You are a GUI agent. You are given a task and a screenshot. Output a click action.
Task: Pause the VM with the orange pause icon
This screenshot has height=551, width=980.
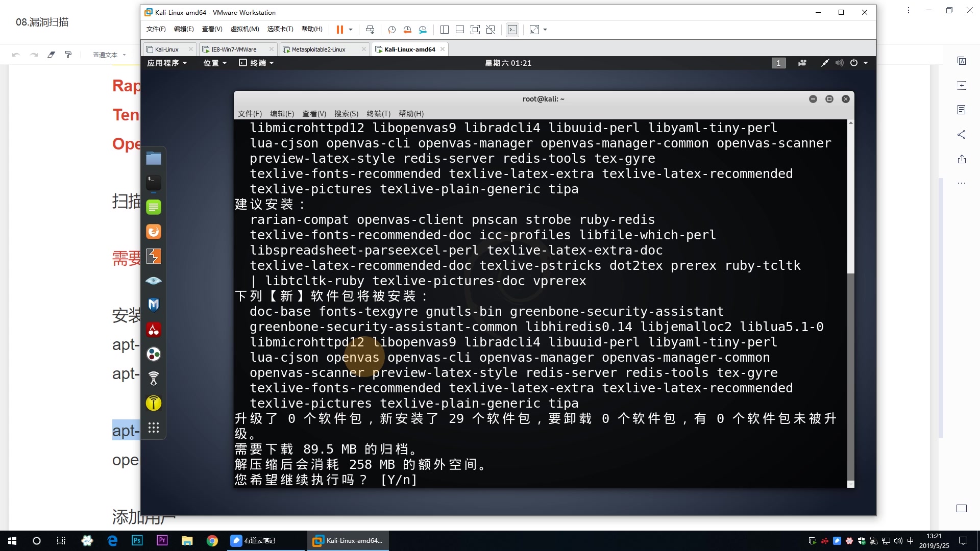tap(339, 30)
